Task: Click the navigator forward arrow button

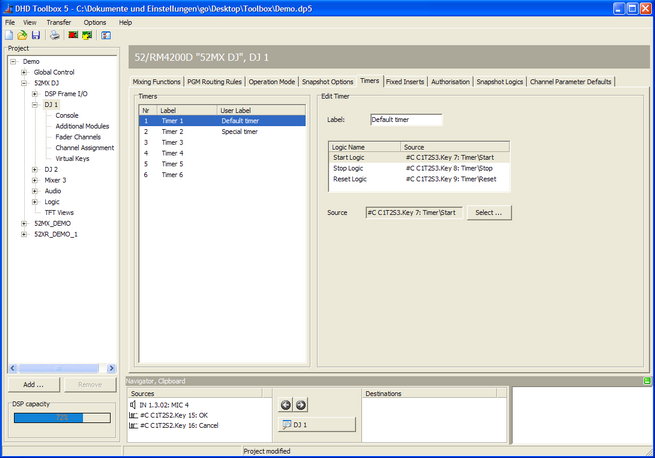Action: pyautogui.click(x=301, y=405)
